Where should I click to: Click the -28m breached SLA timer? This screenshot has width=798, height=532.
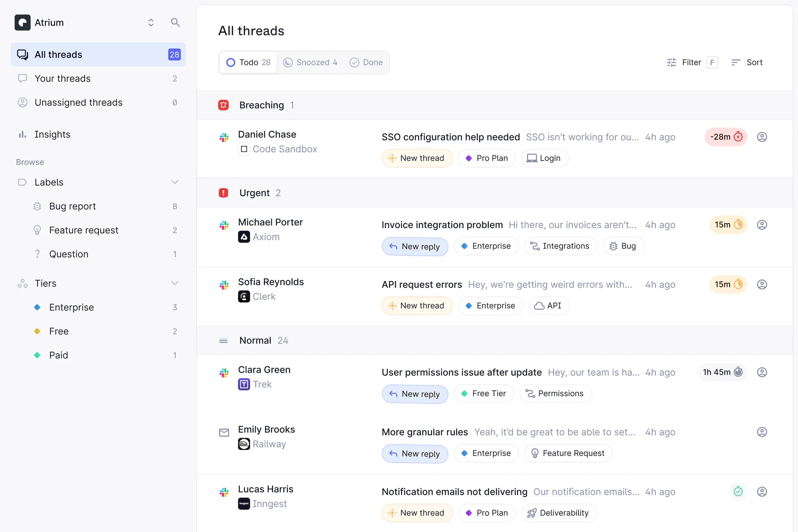coord(726,137)
